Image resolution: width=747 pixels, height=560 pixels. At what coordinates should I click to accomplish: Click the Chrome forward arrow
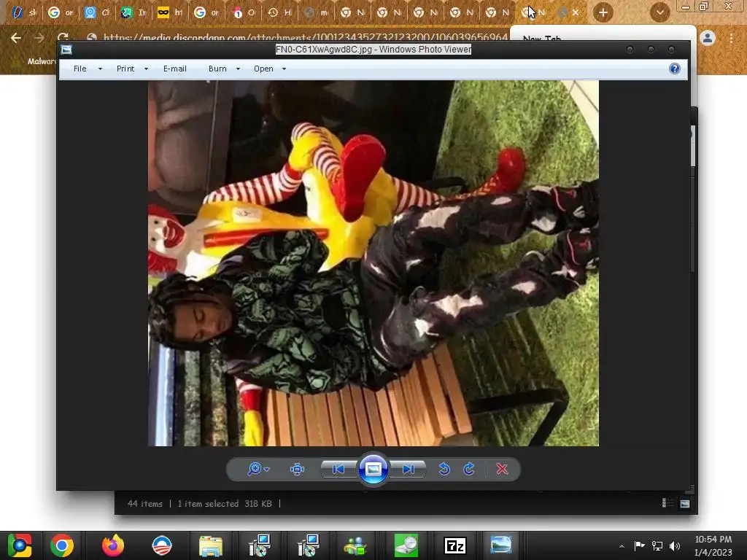[39, 38]
